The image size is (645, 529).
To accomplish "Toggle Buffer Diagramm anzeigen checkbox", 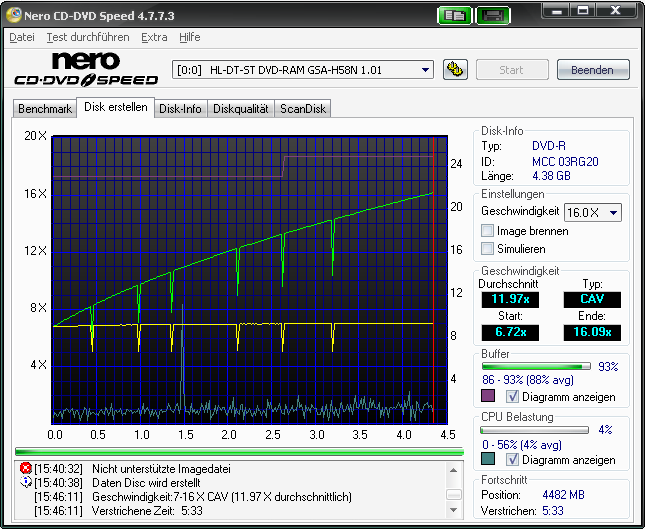I will coord(512,397).
